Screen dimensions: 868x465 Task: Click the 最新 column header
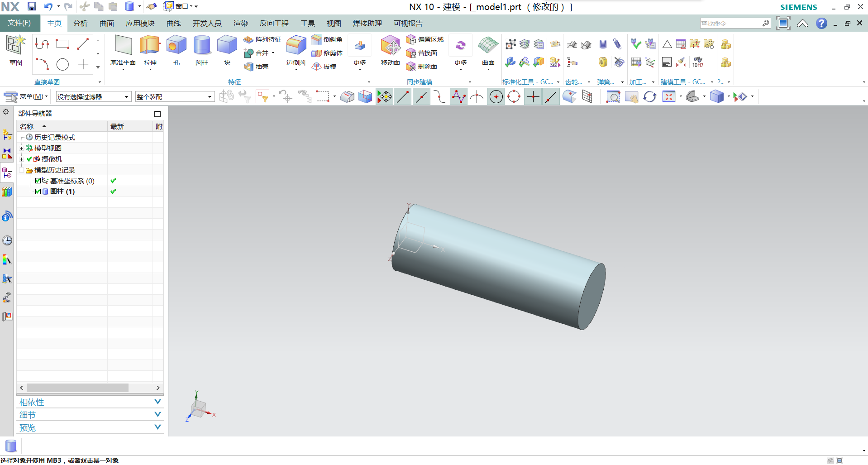(x=130, y=126)
